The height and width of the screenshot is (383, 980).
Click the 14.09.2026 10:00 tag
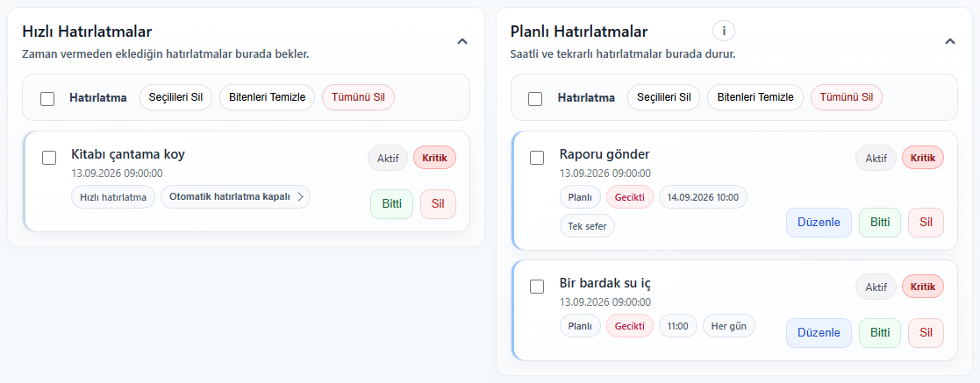(x=703, y=197)
